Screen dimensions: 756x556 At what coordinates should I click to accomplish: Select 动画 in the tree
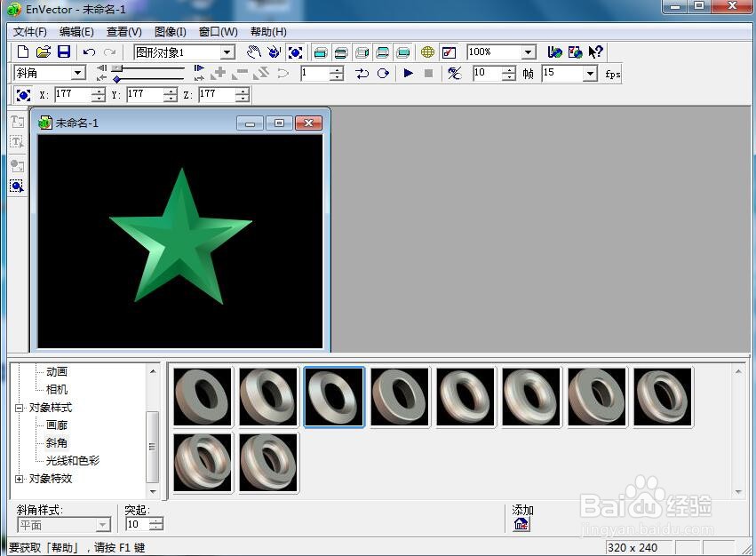click(x=56, y=372)
